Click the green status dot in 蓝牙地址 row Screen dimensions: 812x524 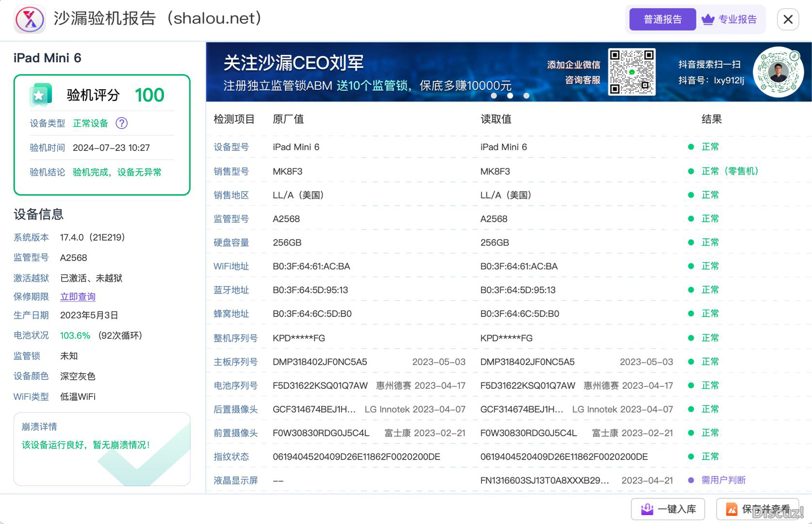[x=691, y=290]
